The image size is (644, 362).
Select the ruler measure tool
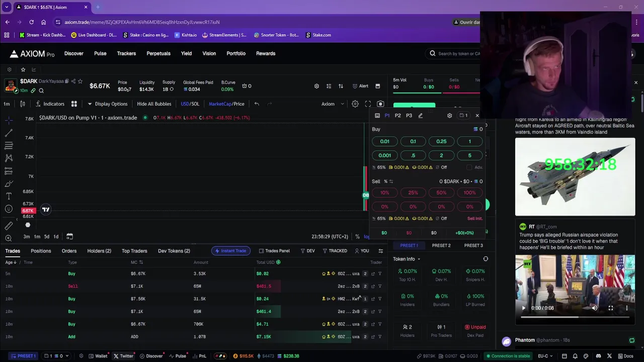(x=9, y=226)
